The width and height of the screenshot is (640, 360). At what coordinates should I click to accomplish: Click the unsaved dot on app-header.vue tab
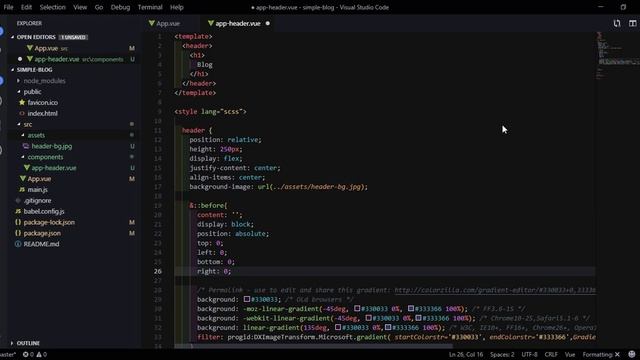tap(268, 24)
